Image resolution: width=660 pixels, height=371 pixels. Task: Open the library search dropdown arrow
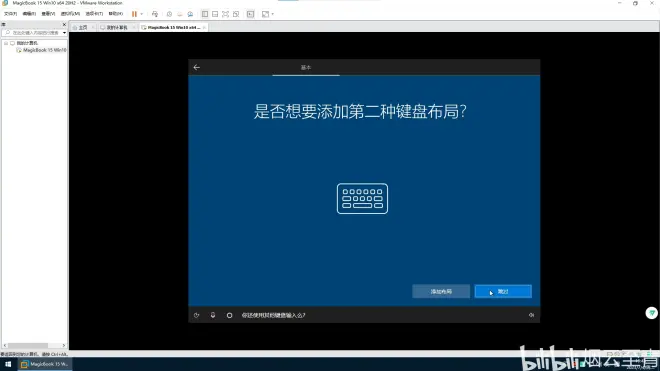64,32
